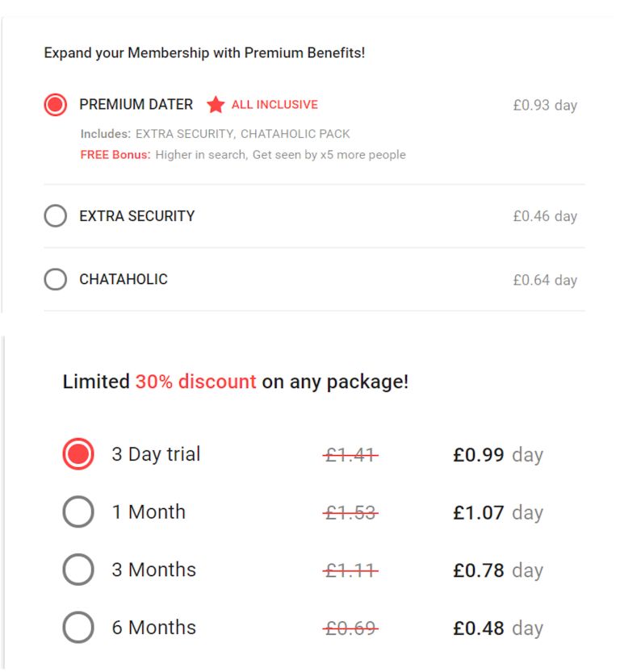The height and width of the screenshot is (672, 620).
Task: Click the 6 Months label text
Action: coord(153,628)
